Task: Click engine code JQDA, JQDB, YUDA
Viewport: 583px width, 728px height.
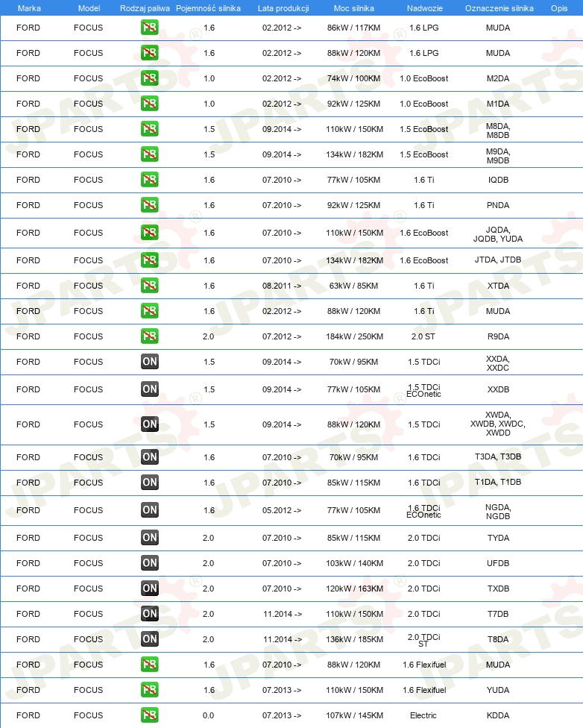Action: tap(498, 234)
